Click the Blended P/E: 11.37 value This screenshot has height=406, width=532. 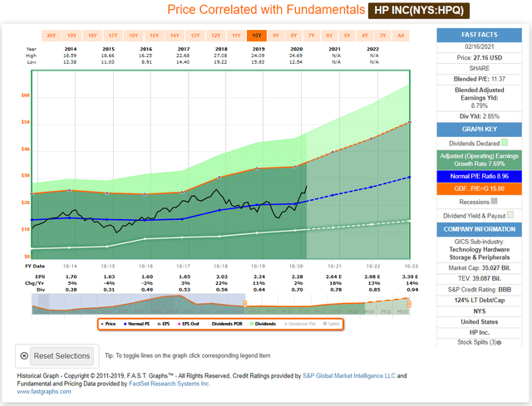point(479,79)
